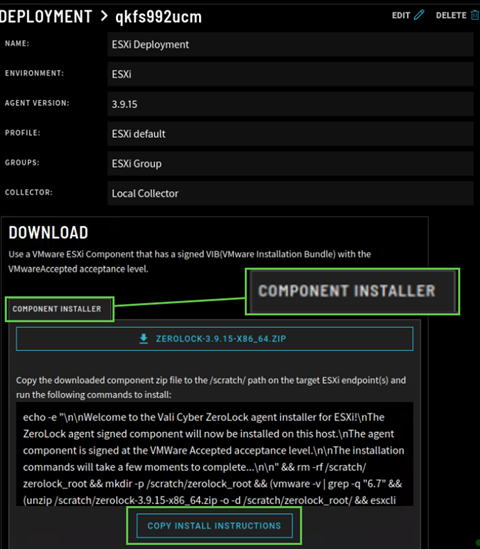Click the DELETE label
Image resolution: width=480 pixels, height=549 pixels.
click(451, 15)
